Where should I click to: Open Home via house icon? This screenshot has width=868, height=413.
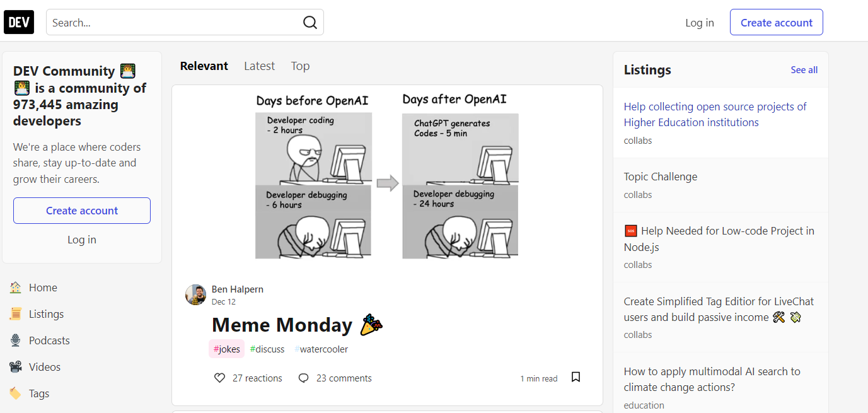[x=16, y=288]
